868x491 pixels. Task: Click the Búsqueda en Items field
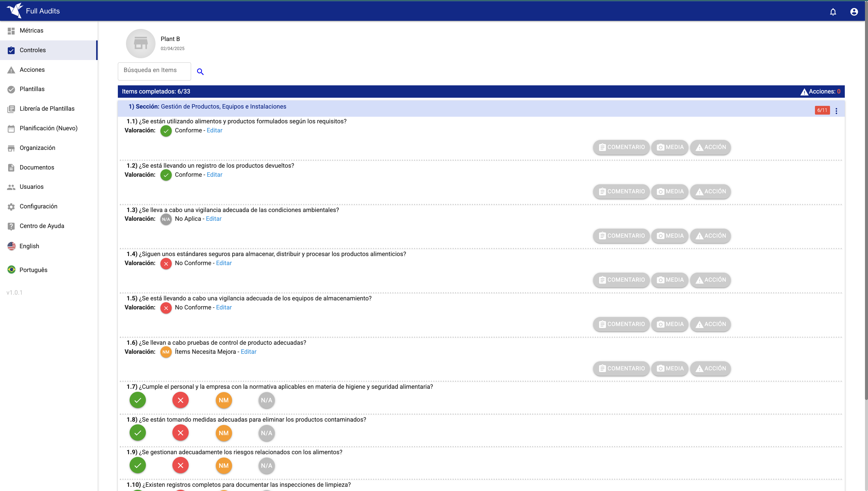point(154,71)
